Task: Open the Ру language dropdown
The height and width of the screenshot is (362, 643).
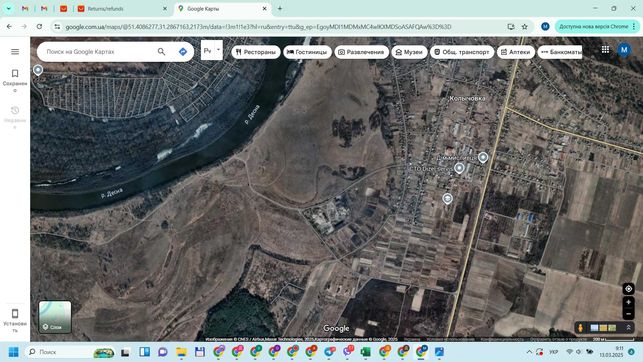Action: click(x=212, y=50)
